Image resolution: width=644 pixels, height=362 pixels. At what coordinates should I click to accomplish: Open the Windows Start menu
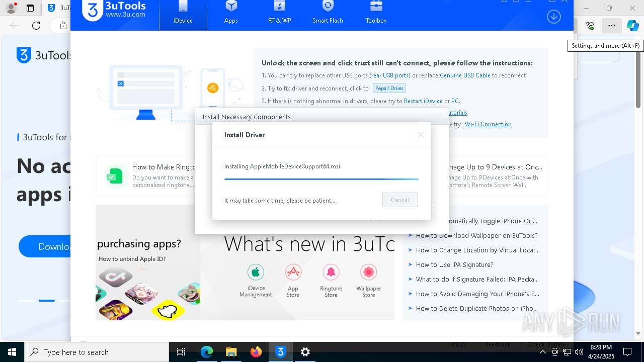coord(12,352)
